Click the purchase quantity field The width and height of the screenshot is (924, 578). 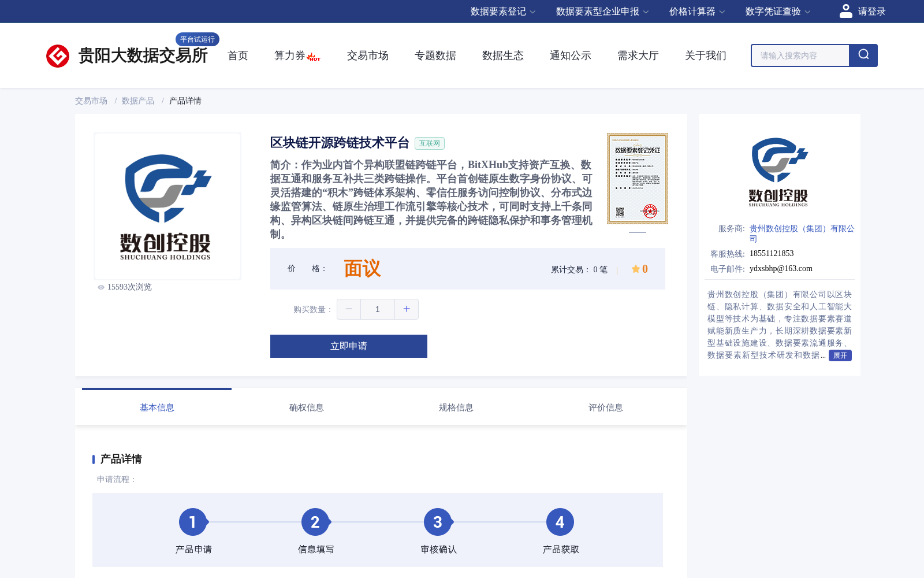pyautogui.click(x=378, y=309)
